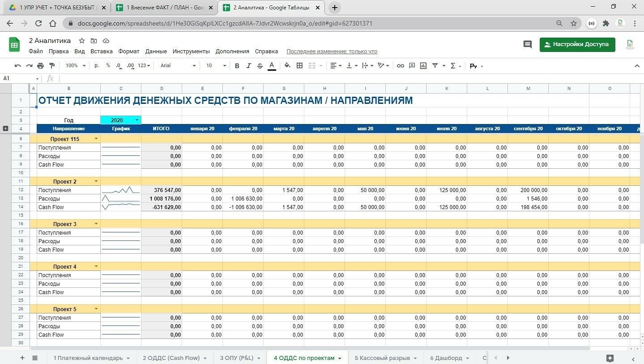Image resolution: width=644 pixels, height=364 pixels.
Task: Open Последнее изменение history link
Action: tap(332, 51)
